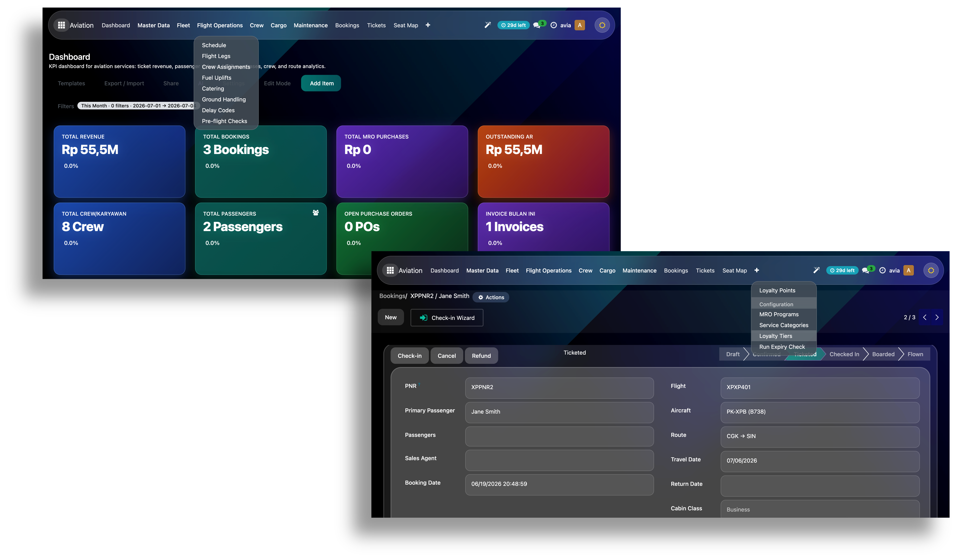Open the Cabin Class Business dropdown
The image size is (957, 560).
(820, 509)
